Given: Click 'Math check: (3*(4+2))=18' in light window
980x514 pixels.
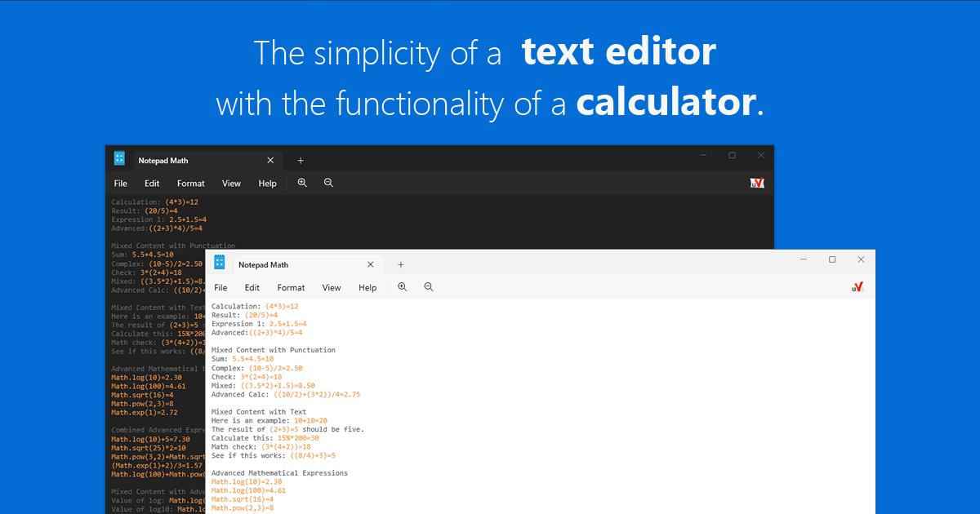Looking at the screenshot, I should coord(261,447).
